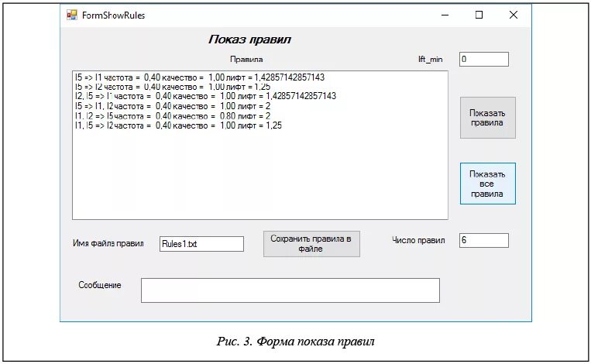Click the 'Сообщение' label
This screenshot has height=364, width=591.
pos(100,285)
